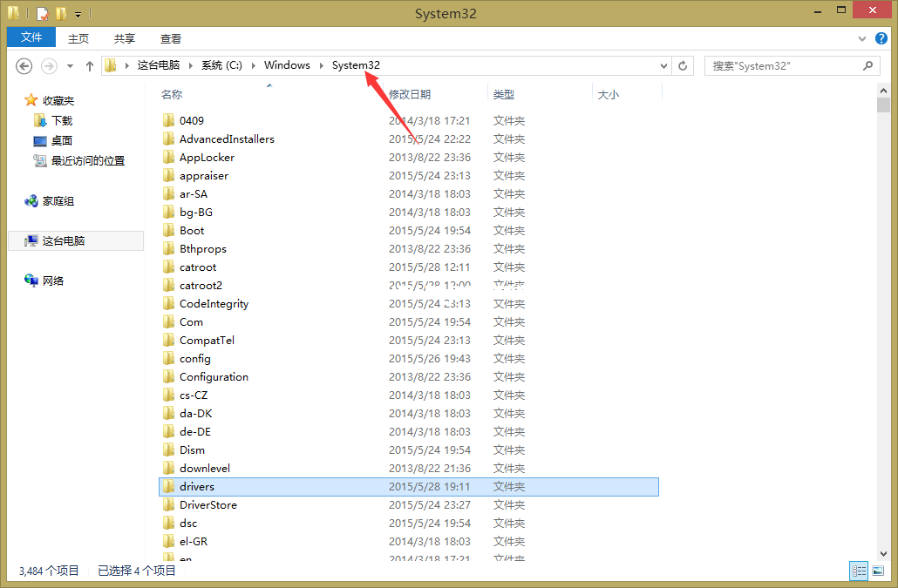
Task: Go back with the Back arrow
Action: pos(24,66)
